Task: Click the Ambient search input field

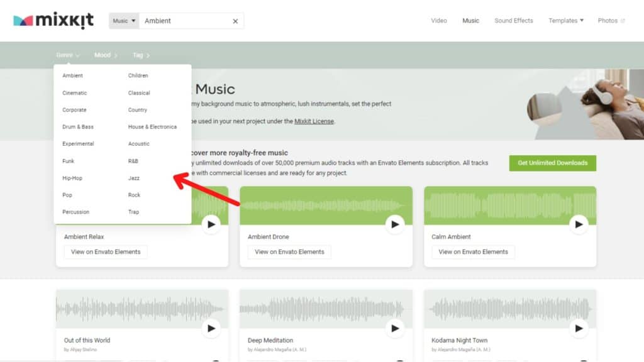Action: coord(186,21)
